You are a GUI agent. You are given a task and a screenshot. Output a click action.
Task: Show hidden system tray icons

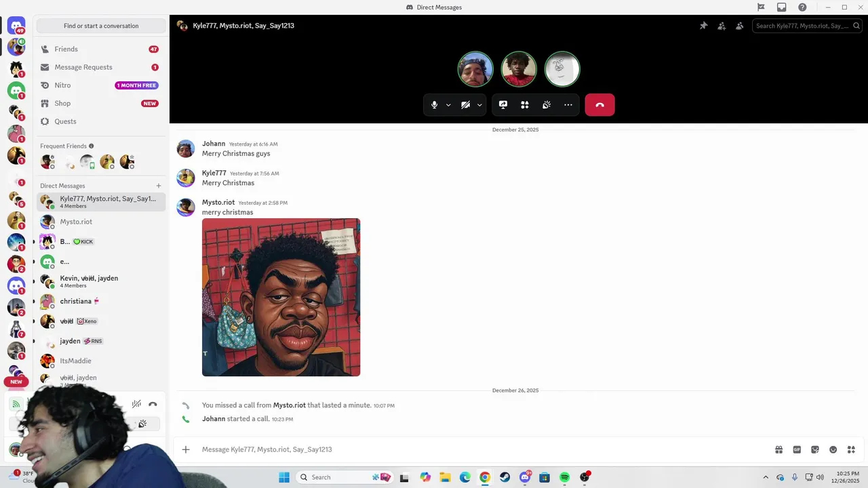pyautogui.click(x=766, y=477)
